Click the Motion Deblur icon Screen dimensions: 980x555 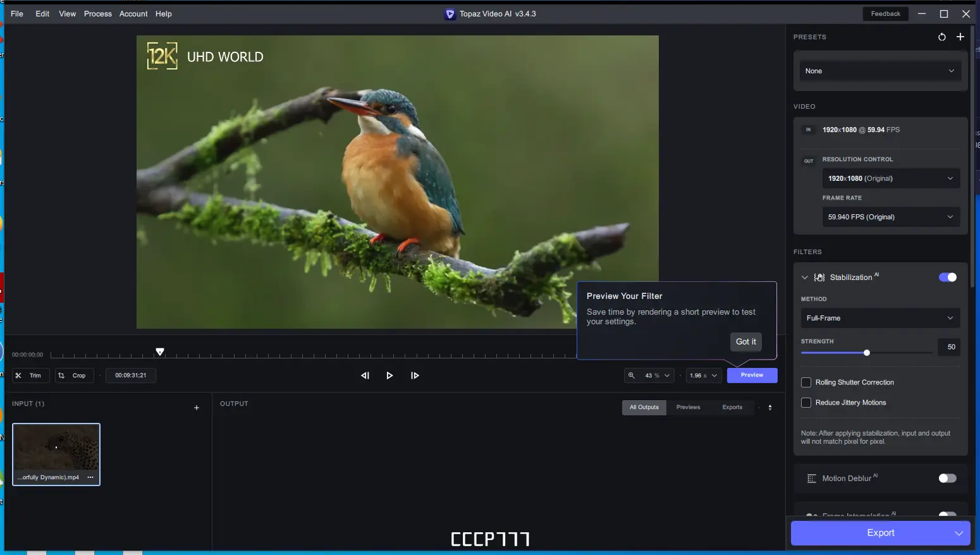(x=812, y=479)
